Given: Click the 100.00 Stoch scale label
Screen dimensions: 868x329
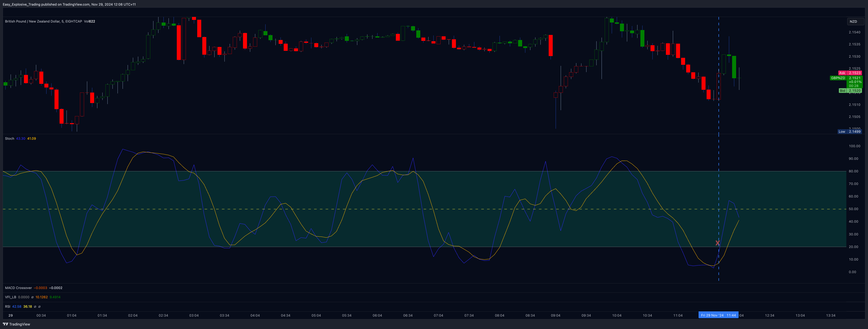Looking at the screenshot, I should [855, 146].
